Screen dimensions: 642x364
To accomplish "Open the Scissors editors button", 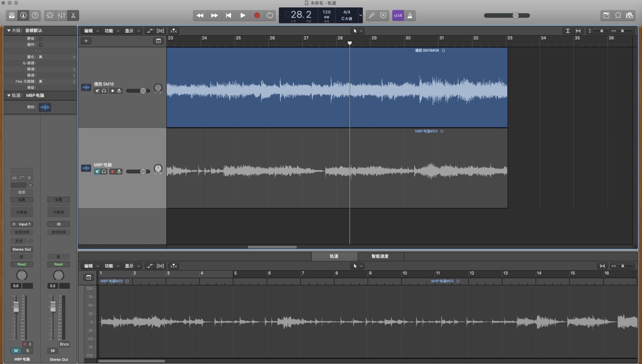I will point(73,15).
